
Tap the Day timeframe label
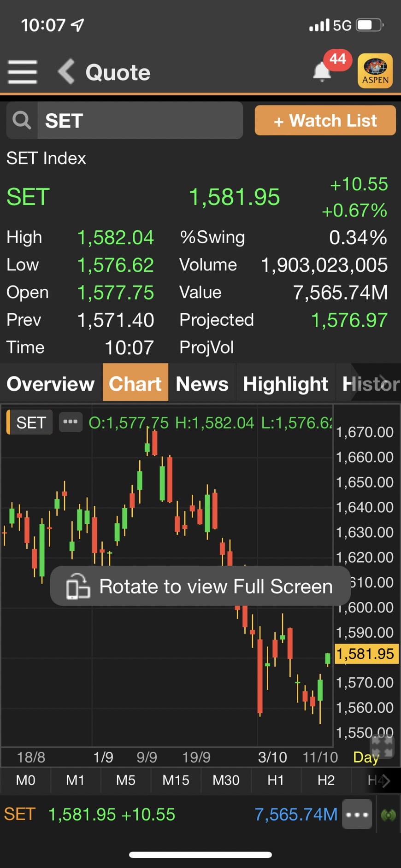tap(366, 757)
